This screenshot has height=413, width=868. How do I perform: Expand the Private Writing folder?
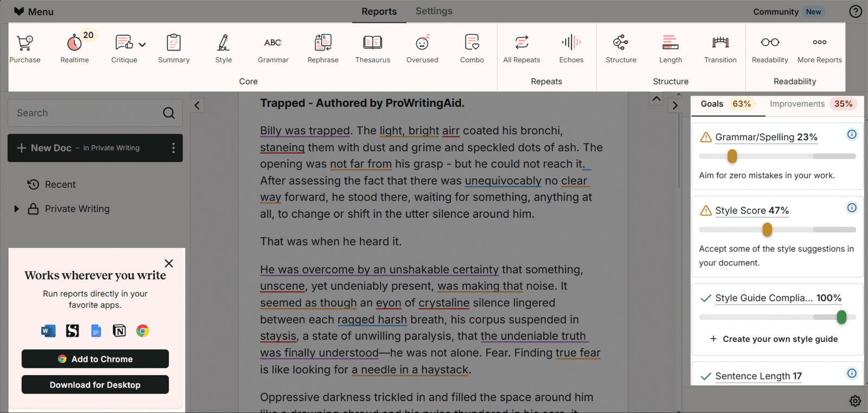16,209
